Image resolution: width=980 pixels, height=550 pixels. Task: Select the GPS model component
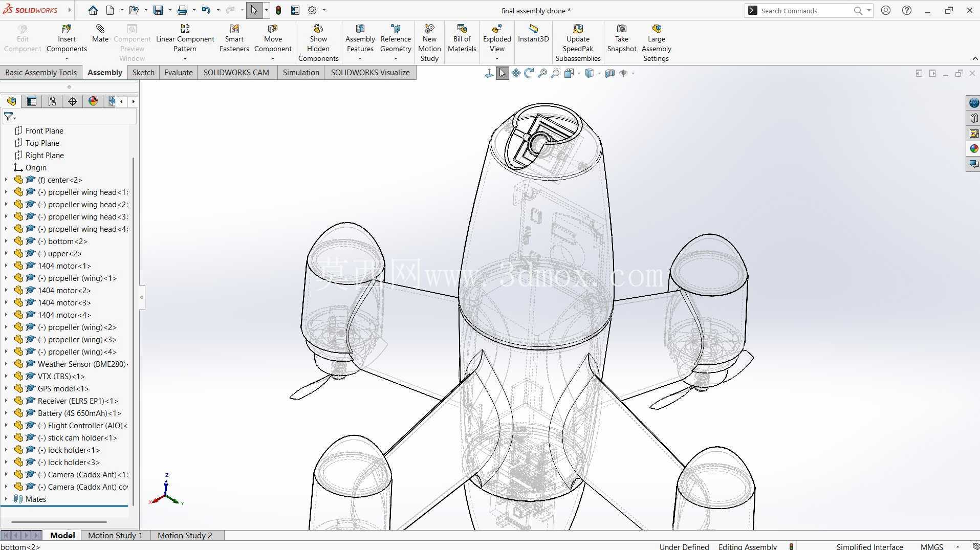(63, 388)
